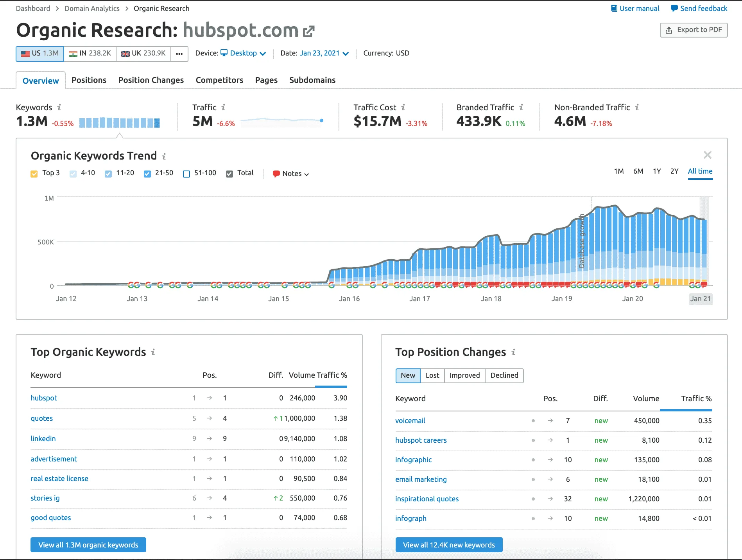Sort by Traffic % in Top Organic Keywords

332,375
